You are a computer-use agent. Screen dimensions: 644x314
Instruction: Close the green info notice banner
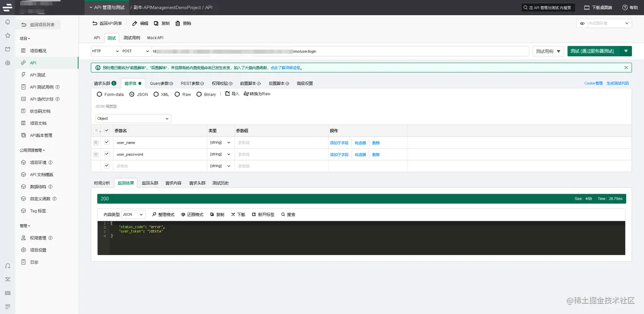626,68
